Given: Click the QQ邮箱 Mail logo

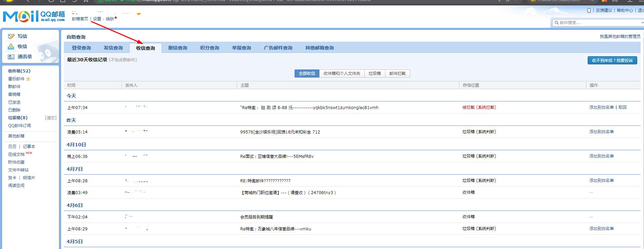Looking at the screenshot, I should click(34, 16).
